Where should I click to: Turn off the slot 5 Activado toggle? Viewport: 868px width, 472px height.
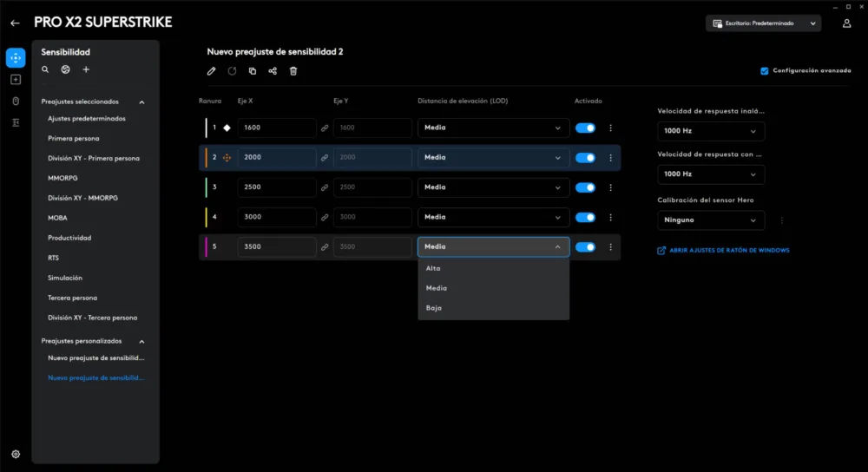(x=585, y=247)
